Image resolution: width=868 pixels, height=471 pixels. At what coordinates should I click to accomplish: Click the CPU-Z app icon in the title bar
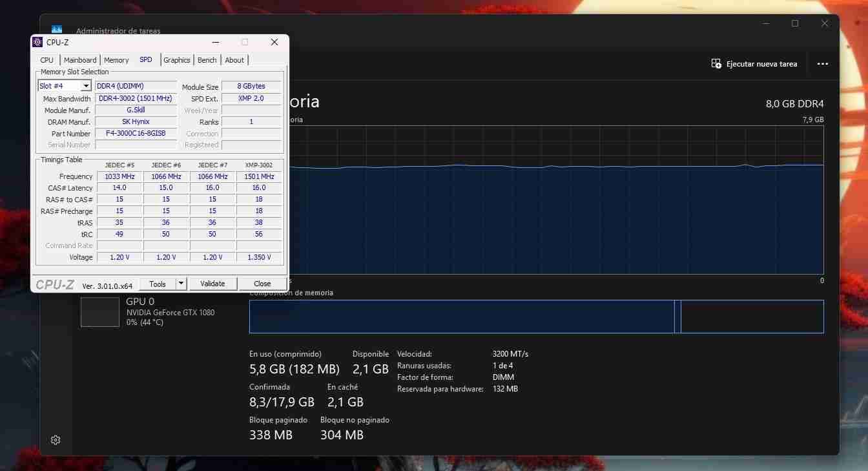click(x=37, y=42)
